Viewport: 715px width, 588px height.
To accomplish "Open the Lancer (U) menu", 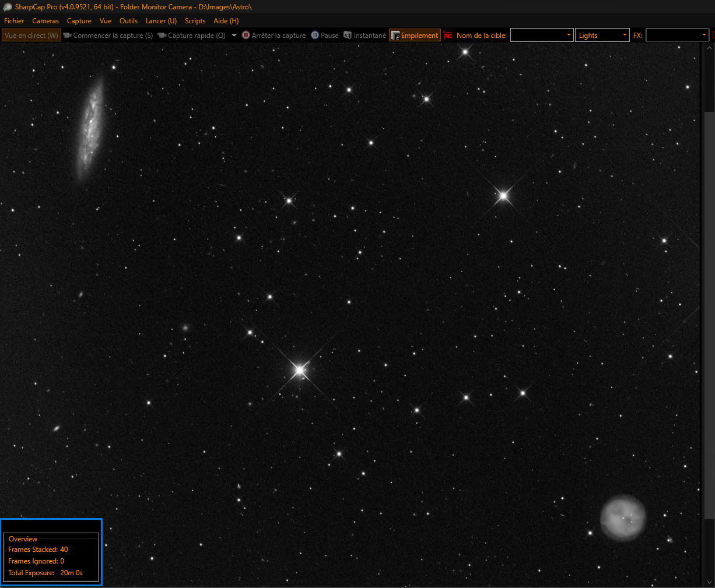I will pyautogui.click(x=161, y=21).
